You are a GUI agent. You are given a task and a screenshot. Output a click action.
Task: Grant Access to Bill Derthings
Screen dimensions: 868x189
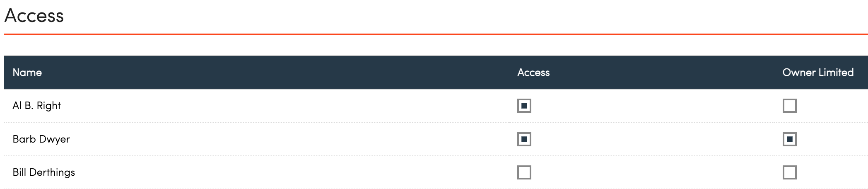(524, 172)
